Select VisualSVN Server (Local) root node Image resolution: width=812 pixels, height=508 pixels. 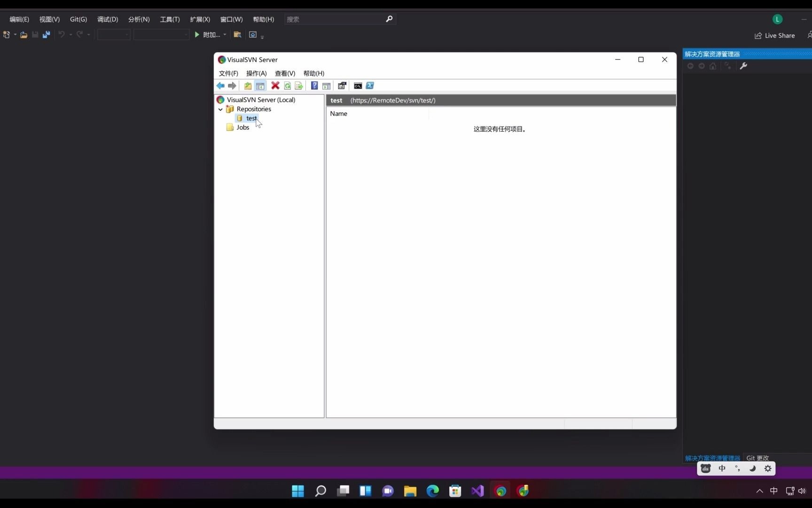tap(261, 100)
